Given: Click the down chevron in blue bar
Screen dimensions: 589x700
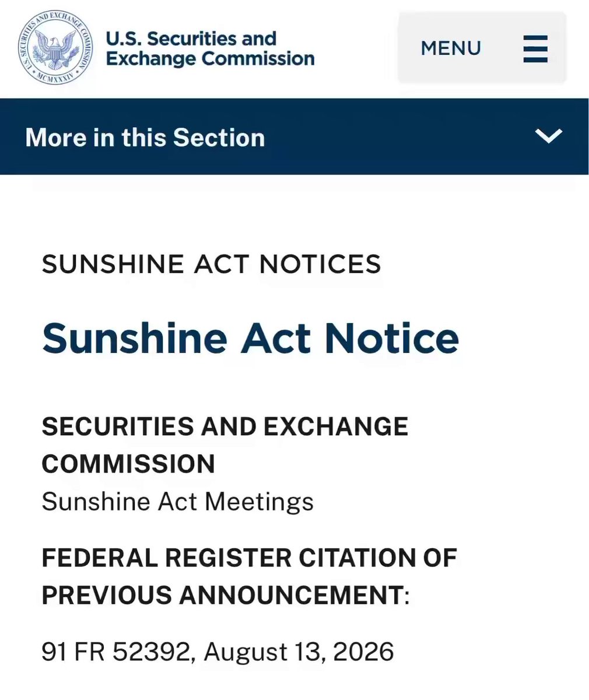Looking at the screenshot, I should tap(549, 136).
